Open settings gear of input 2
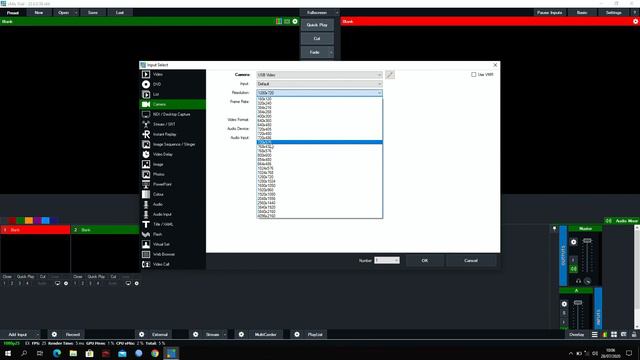This screenshot has height=360, width=640. pos(137,283)
